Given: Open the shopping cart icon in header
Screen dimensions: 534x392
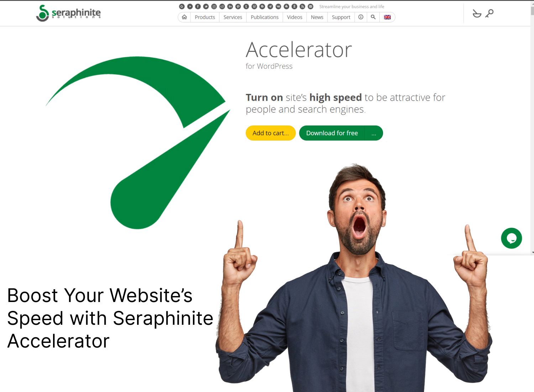Looking at the screenshot, I should (x=477, y=14).
